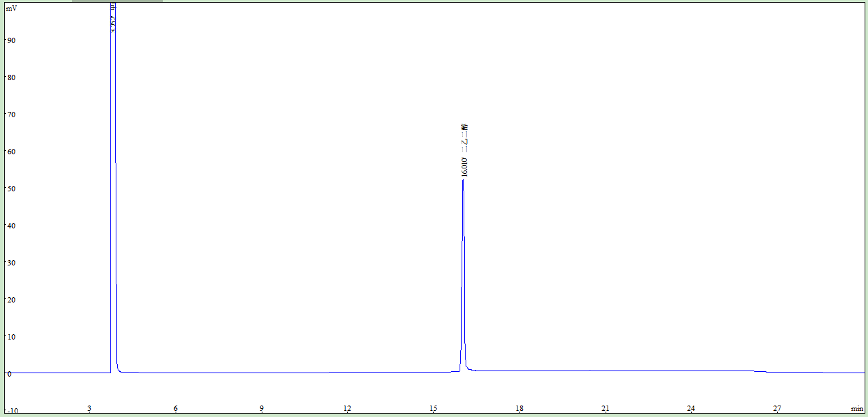This screenshot has height=417, width=868.
Task: Click the 21 minute tick label
Action: pyautogui.click(x=606, y=409)
